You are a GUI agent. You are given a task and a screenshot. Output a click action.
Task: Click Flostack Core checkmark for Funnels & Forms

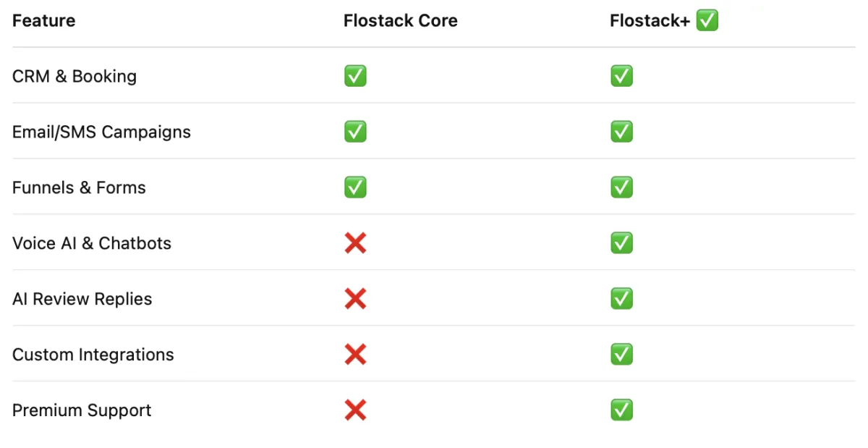tap(355, 187)
